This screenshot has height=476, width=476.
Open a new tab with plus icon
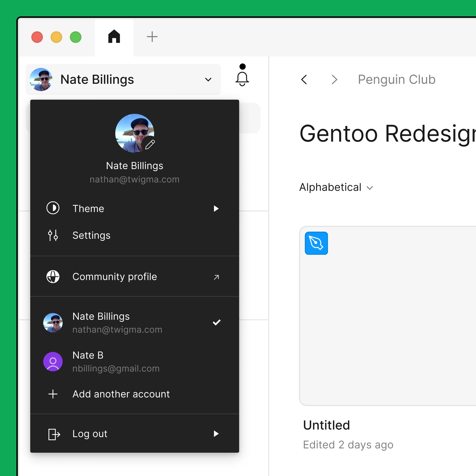pos(152,37)
